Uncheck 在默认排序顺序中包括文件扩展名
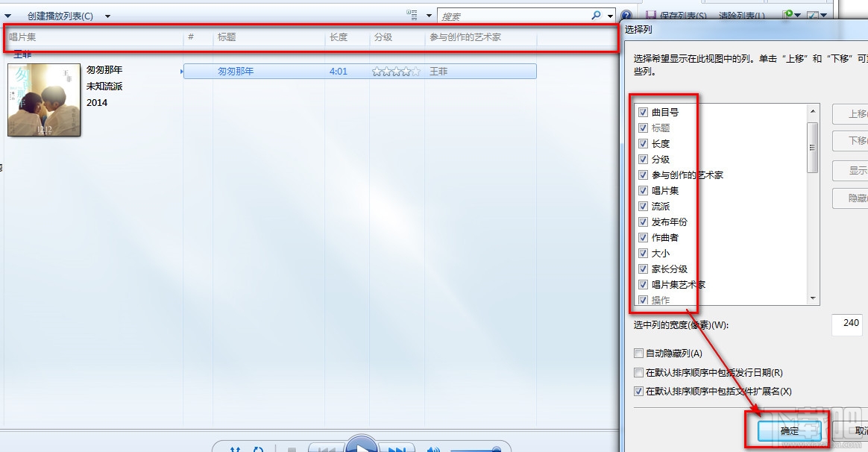 pos(639,391)
